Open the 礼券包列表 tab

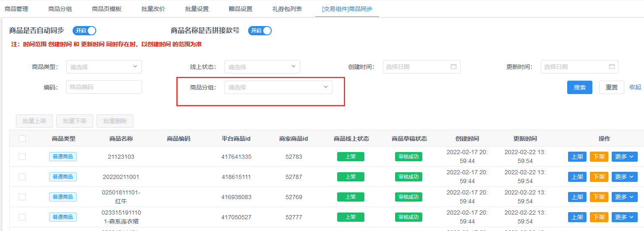[x=287, y=9]
